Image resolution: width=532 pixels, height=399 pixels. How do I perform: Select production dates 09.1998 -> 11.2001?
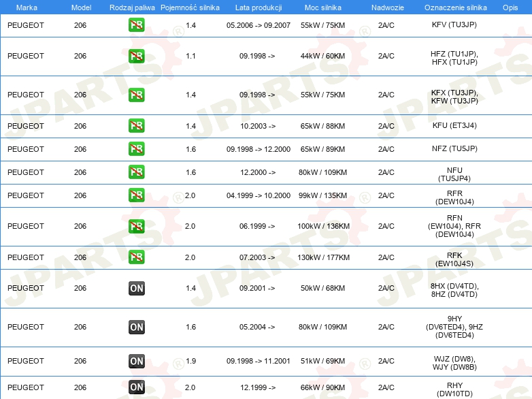(x=259, y=361)
